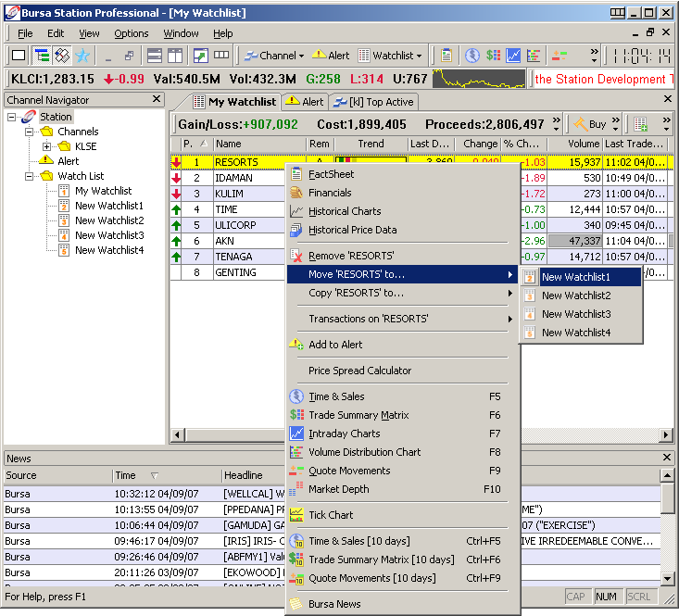Switch to the [kl] Top Active tab

pyautogui.click(x=374, y=102)
